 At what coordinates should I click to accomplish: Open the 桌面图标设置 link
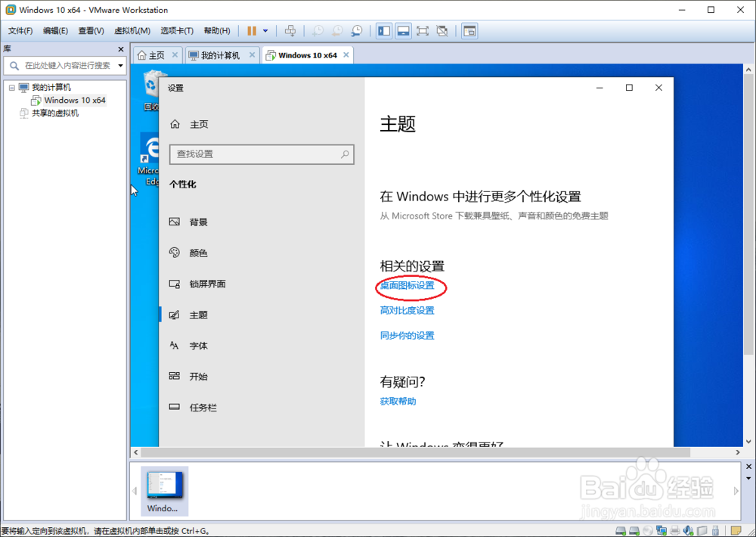pyautogui.click(x=407, y=286)
